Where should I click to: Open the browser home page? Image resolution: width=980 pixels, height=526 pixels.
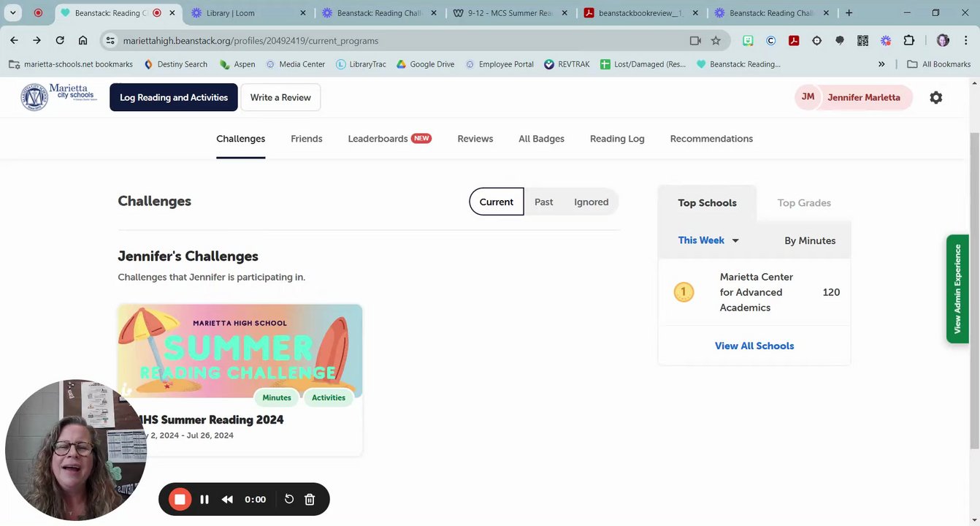83,41
